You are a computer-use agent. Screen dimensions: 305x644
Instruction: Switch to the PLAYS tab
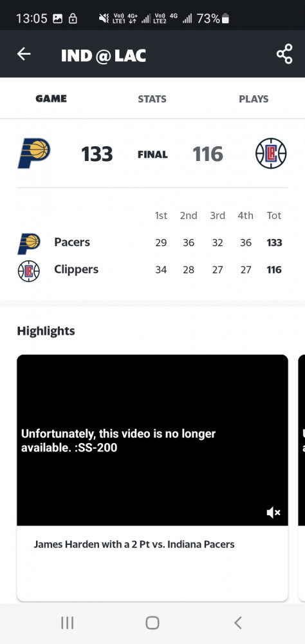point(254,99)
